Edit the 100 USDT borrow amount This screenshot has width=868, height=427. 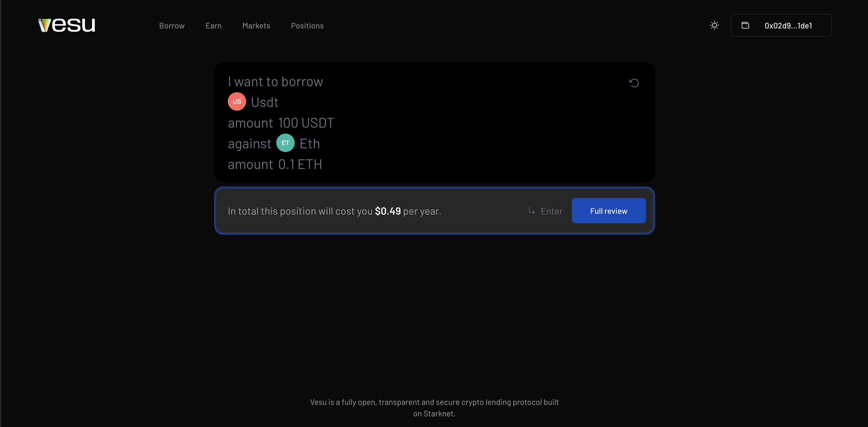306,123
